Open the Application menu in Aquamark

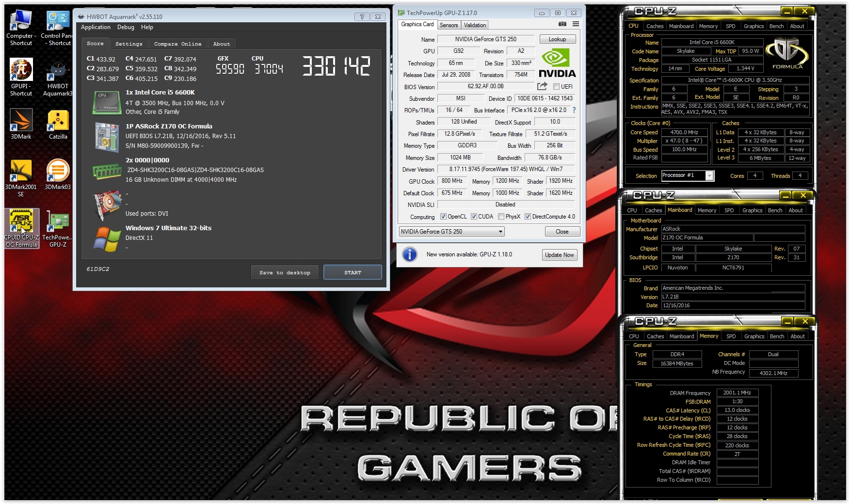tap(96, 27)
